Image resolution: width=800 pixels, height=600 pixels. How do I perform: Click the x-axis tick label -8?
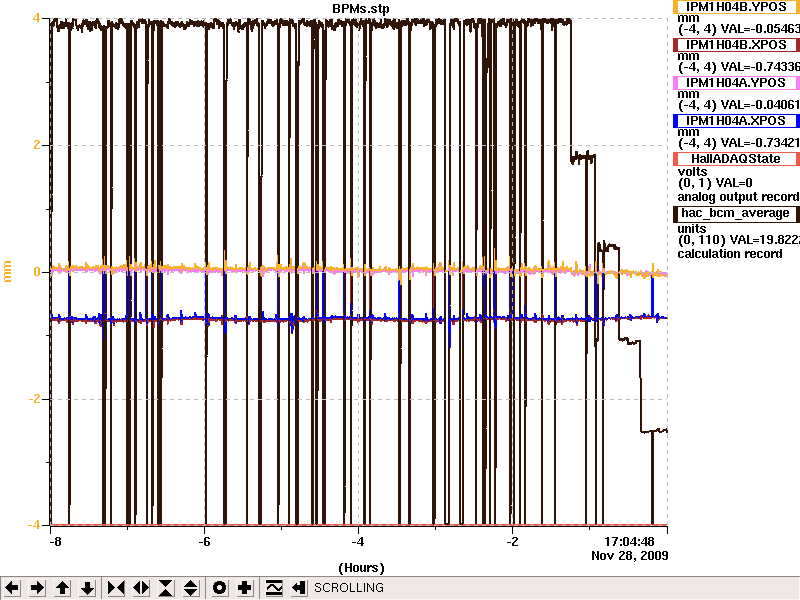pyautogui.click(x=55, y=542)
